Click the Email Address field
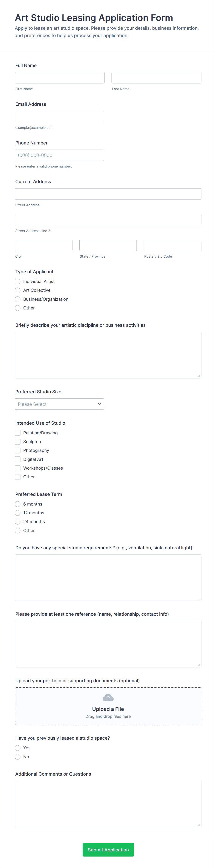Screen dimensions: 214x868 pos(59,117)
